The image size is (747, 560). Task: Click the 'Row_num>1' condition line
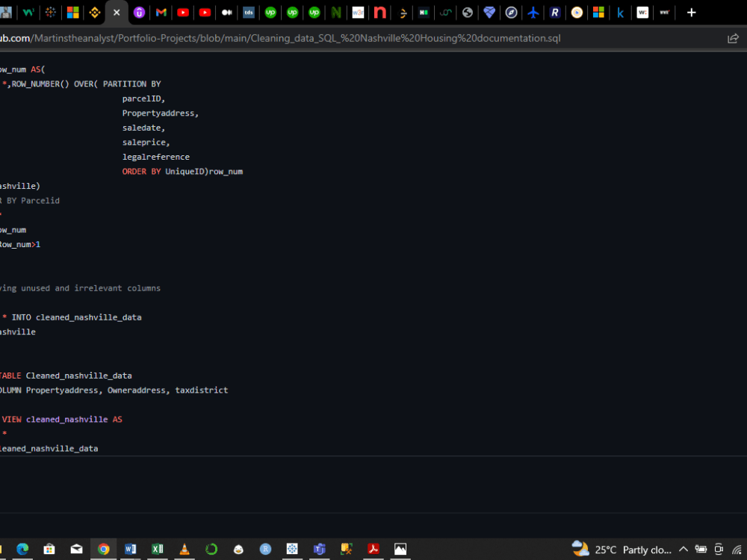(x=20, y=245)
